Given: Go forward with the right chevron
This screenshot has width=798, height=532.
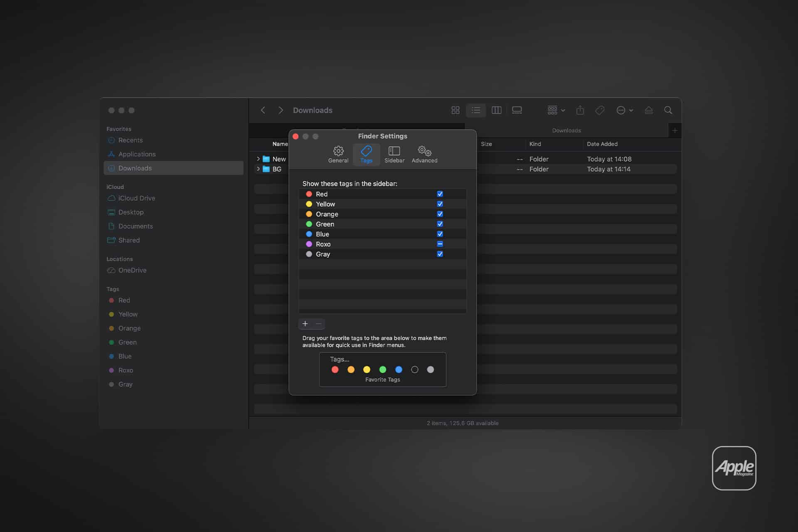Looking at the screenshot, I should click(x=281, y=110).
